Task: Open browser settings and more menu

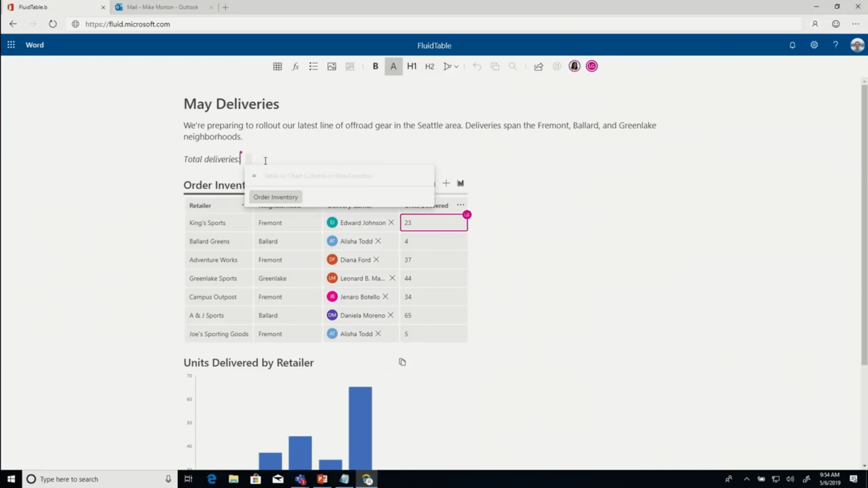Action: 856,24
